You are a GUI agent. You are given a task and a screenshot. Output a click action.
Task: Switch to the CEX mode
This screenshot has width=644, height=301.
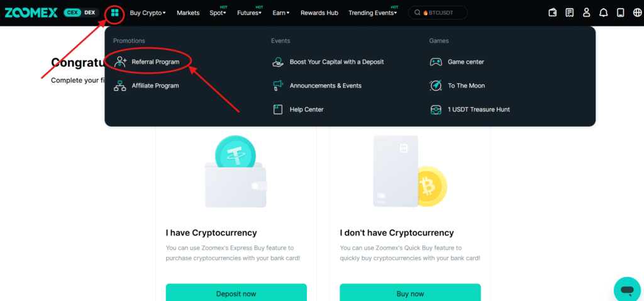72,13
